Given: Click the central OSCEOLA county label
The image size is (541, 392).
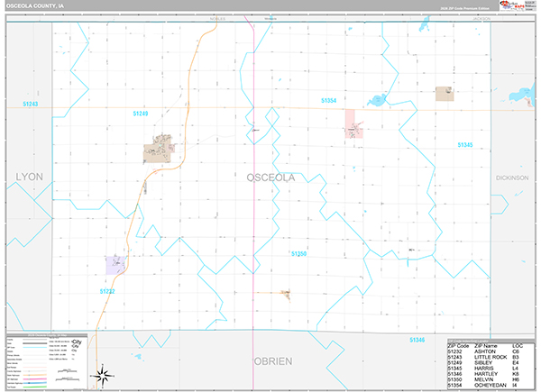Looking at the screenshot, I should coord(270,178).
